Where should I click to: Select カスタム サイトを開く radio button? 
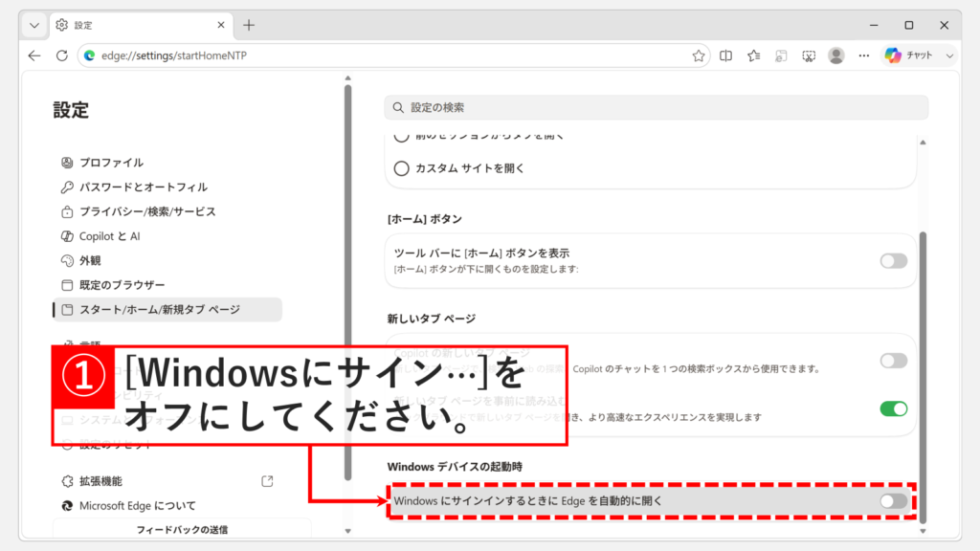point(401,168)
